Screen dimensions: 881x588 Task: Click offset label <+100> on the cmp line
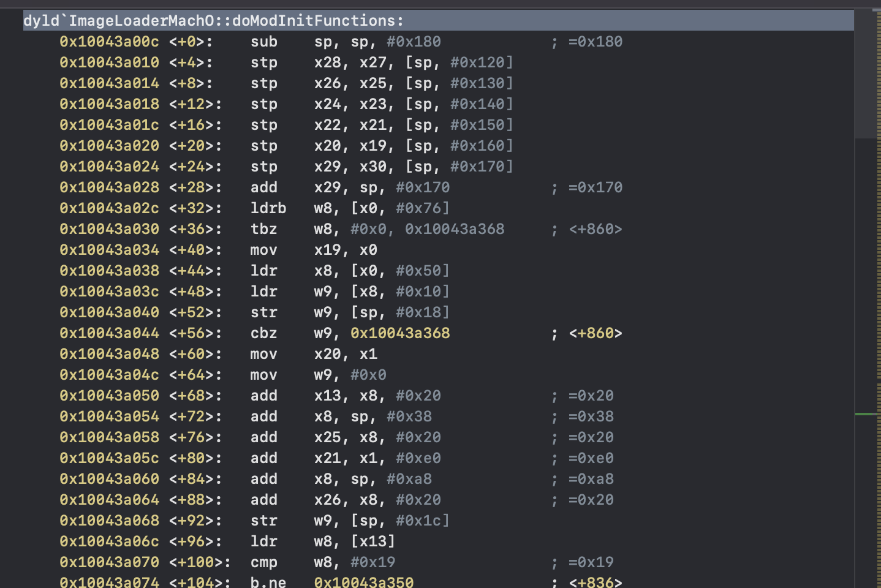(x=200, y=562)
